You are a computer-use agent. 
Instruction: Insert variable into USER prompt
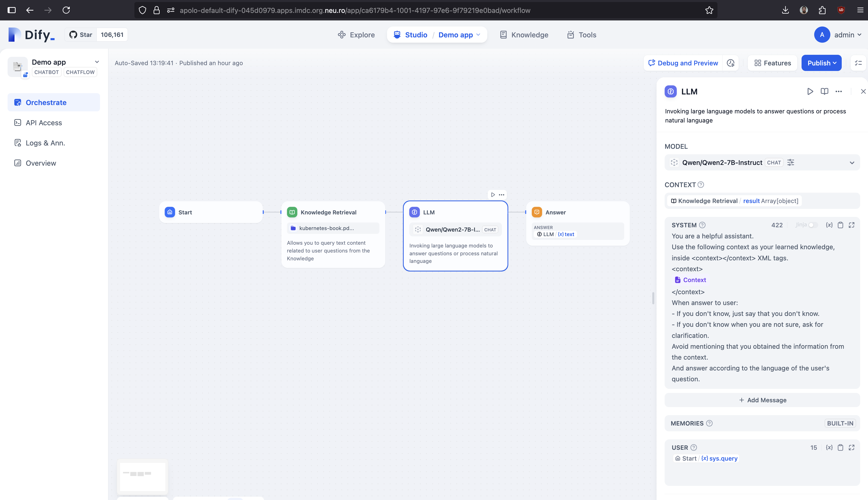829,447
